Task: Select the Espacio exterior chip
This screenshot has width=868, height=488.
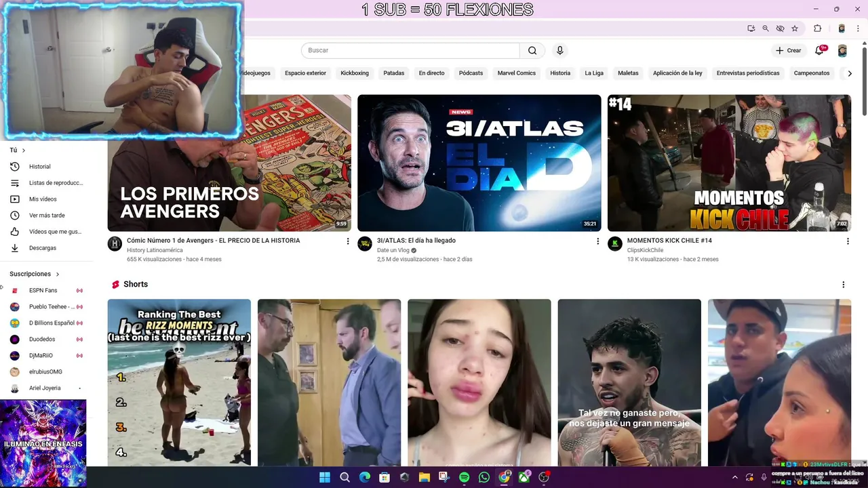Action: coord(305,73)
